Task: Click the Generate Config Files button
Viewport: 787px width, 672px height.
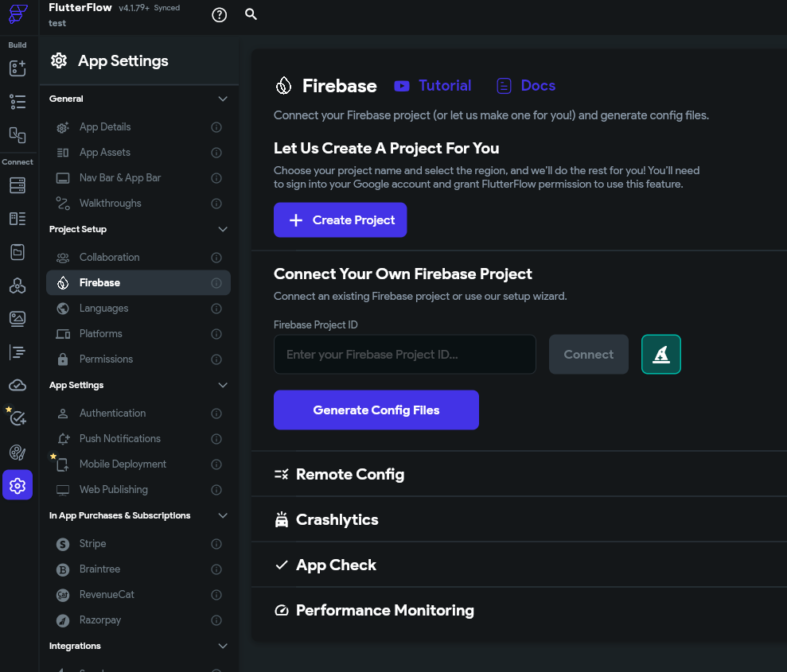Action: pyautogui.click(x=376, y=410)
